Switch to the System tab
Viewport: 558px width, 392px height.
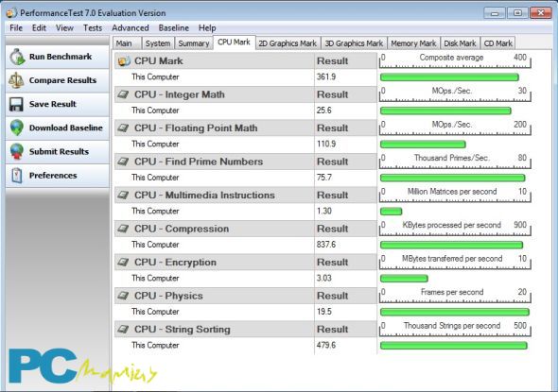click(158, 43)
